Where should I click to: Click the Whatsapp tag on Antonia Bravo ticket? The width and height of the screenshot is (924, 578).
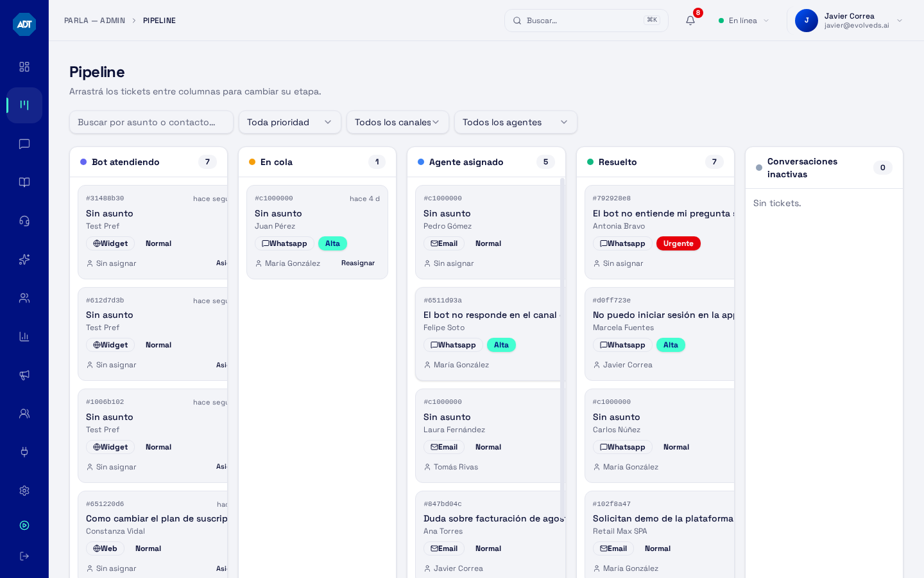pos(622,243)
